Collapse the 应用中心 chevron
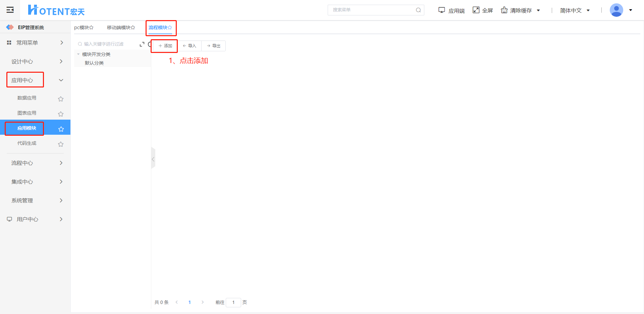The height and width of the screenshot is (314, 644). [x=61, y=80]
